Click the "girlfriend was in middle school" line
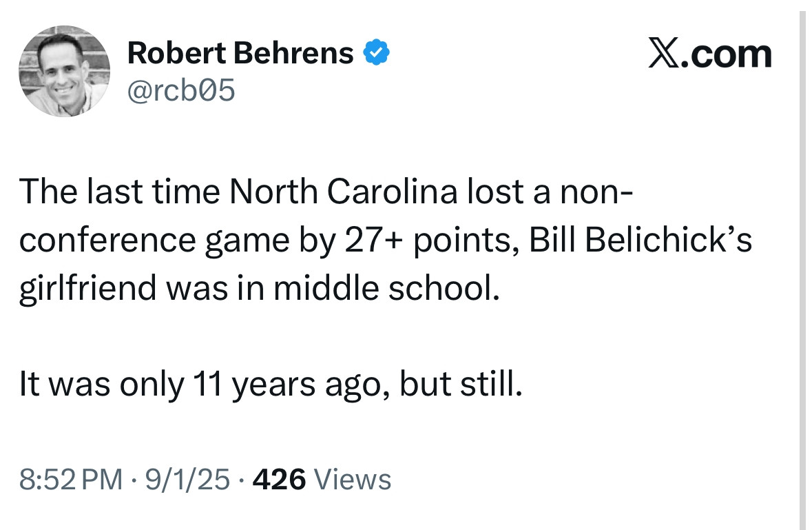Viewport: 812px width, 530px height. [260, 289]
